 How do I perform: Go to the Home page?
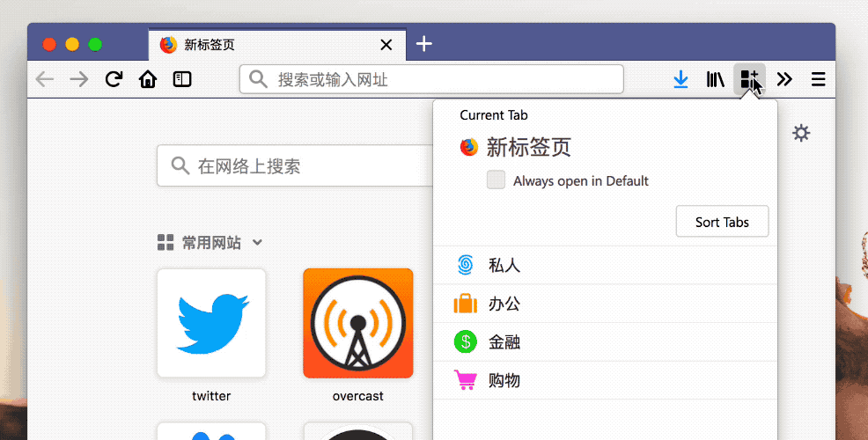148,79
